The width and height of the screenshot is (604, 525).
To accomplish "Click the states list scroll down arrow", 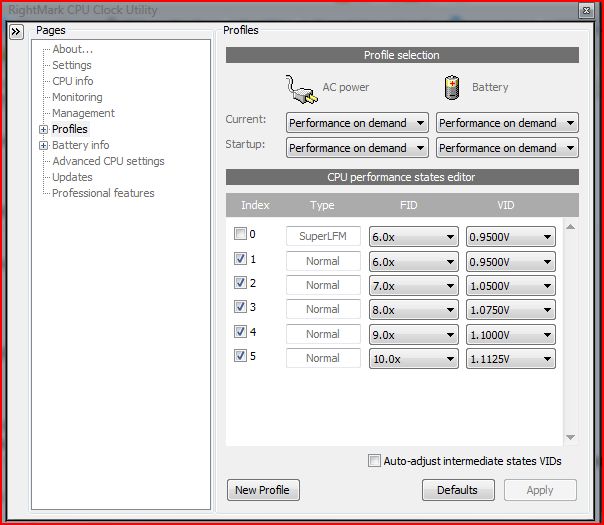I will tap(570, 437).
